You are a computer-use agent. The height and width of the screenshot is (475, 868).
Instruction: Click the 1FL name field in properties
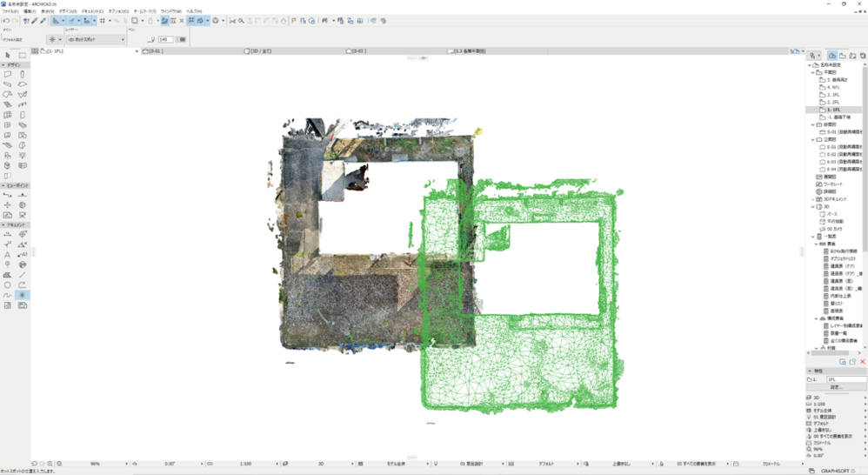846,379
